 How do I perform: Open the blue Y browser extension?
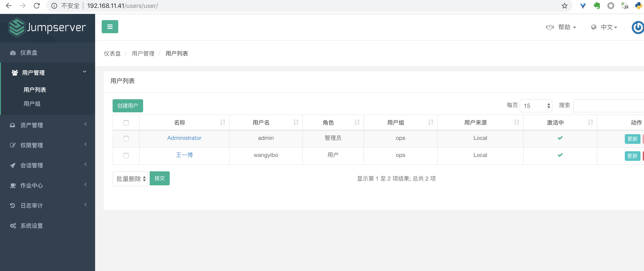[x=583, y=6]
